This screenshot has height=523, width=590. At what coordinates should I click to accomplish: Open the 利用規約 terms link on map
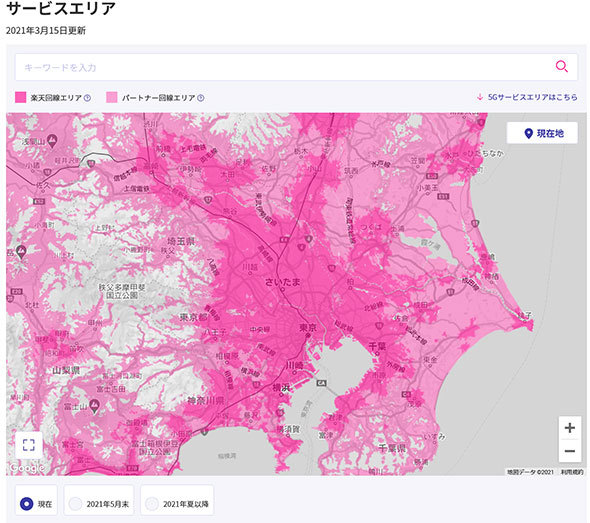(x=572, y=472)
